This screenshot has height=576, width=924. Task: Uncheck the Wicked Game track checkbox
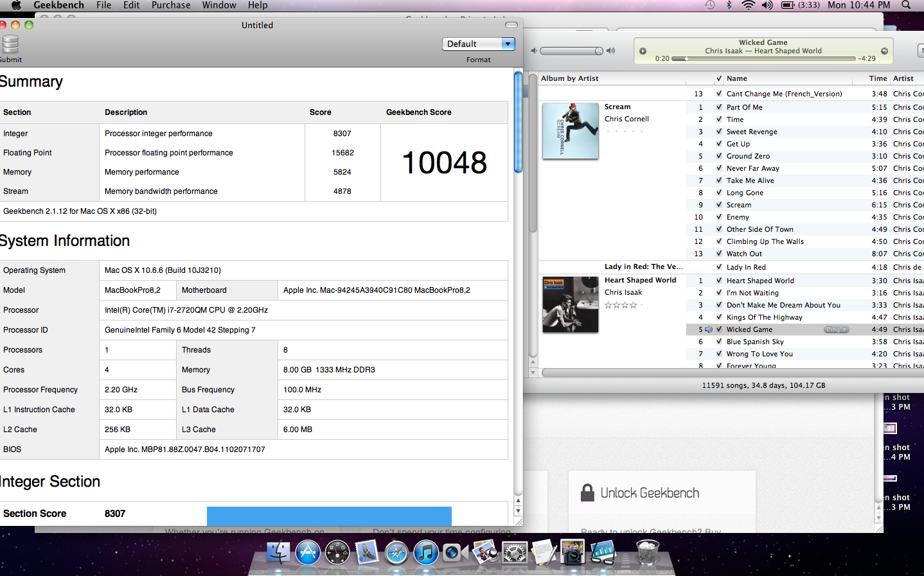(x=719, y=329)
